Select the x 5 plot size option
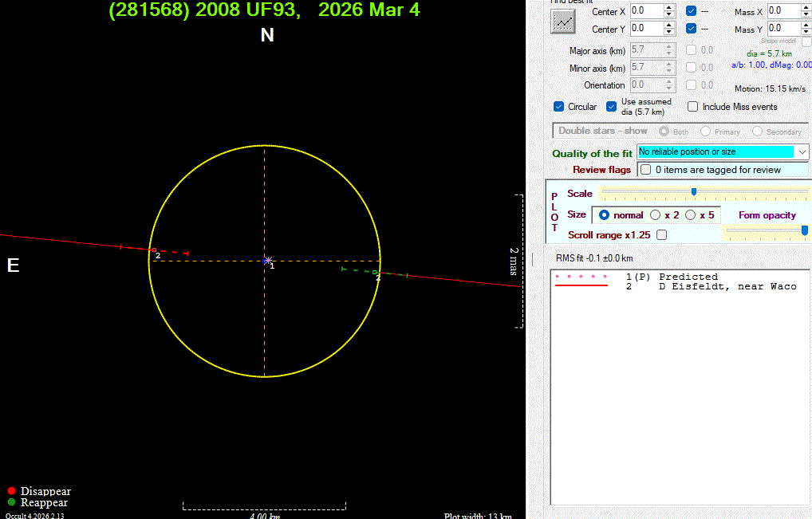 (x=690, y=215)
